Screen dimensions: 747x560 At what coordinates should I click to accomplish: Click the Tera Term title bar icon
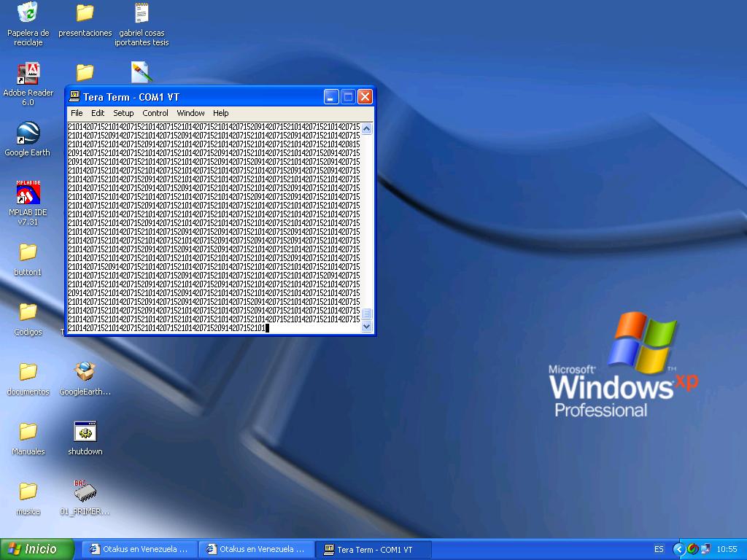pos(74,97)
